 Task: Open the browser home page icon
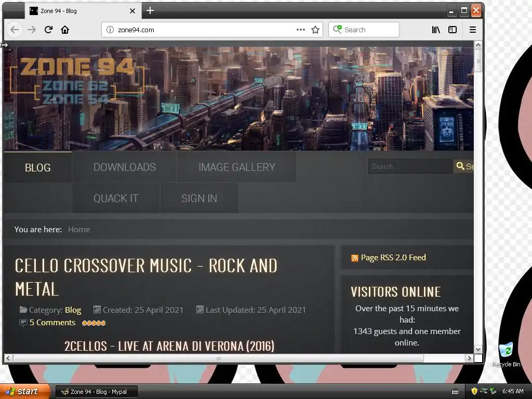pos(65,30)
